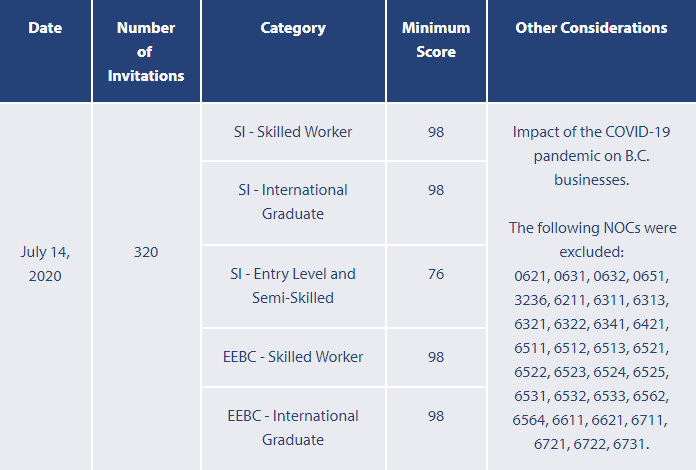Viewport: 696px width, 470px height.
Task: Click the 320 invitations cell
Action: [146, 252]
